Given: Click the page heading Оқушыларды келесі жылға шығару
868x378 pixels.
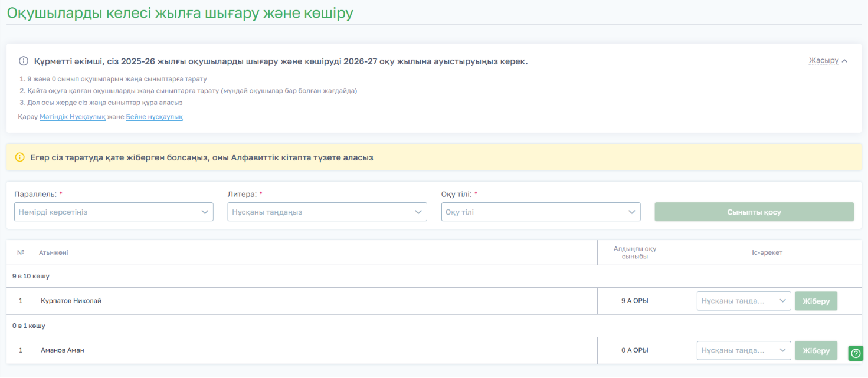Looking at the screenshot, I should 180,13.
